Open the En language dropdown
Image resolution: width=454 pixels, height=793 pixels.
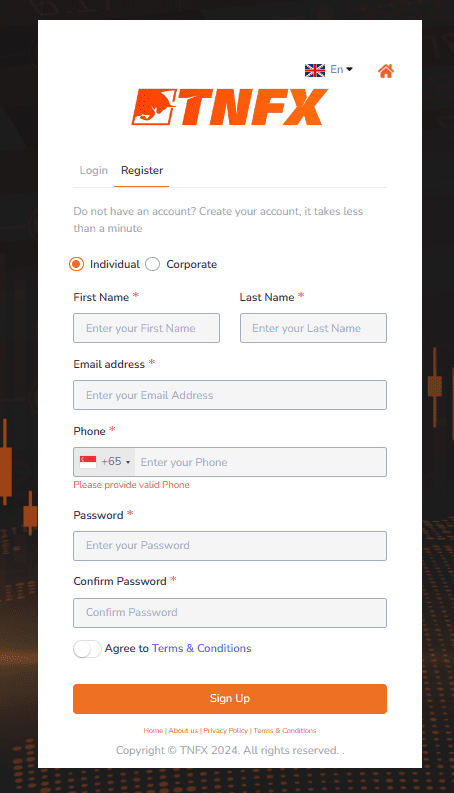tap(341, 69)
